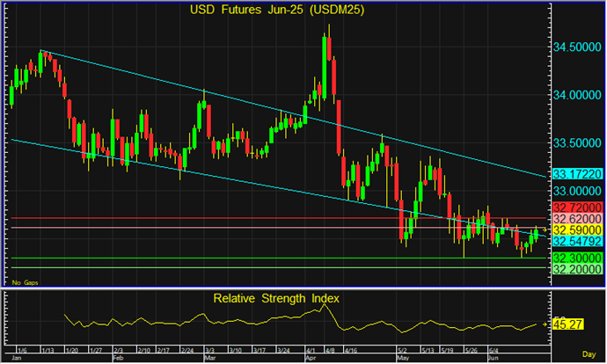Image resolution: width=607 pixels, height=364 pixels.
Task: Click the 2/3 date on the time axis
Action: tap(119, 351)
